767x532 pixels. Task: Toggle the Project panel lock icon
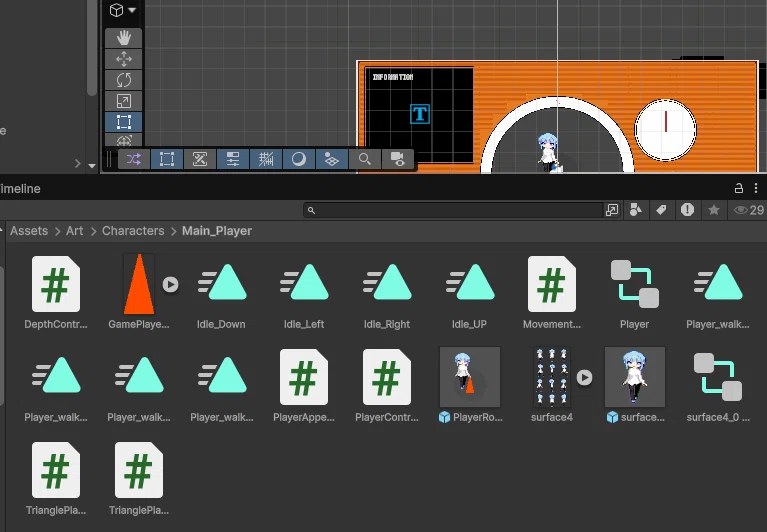739,188
